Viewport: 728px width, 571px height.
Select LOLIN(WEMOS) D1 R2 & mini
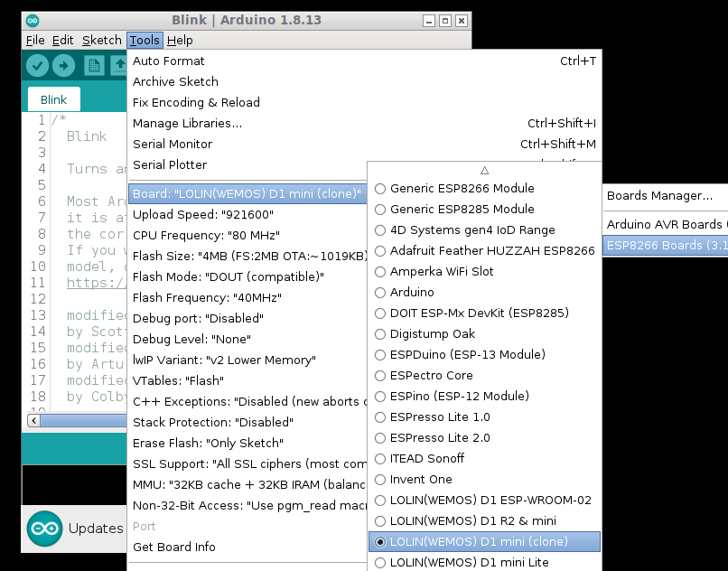[x=484, y=520]
